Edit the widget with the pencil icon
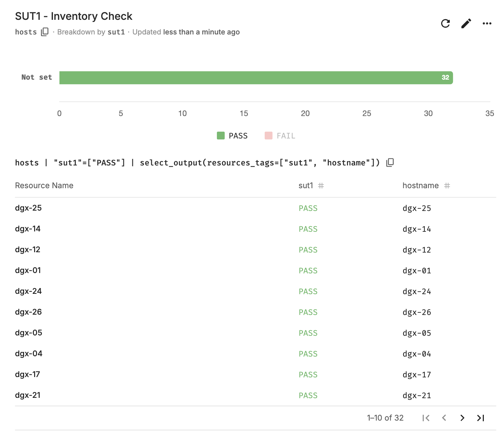The width and height of the screenshot is (504, 431). tap(466, 23)
